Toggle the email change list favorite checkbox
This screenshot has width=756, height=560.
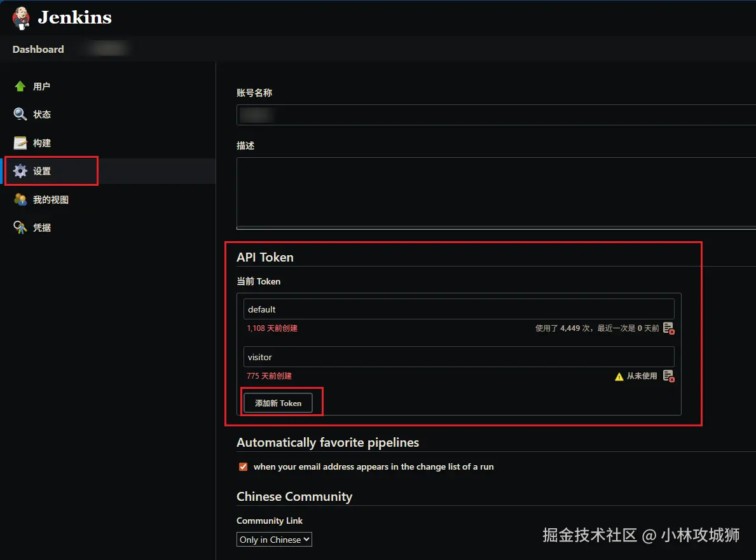tap(243, 466)
